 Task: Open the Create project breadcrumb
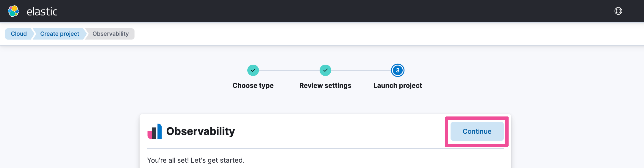click(x=60, y=34)
